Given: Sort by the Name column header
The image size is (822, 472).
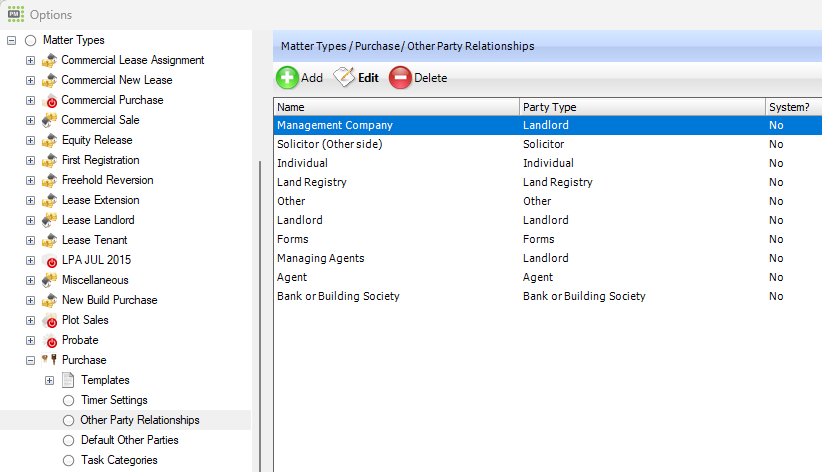Looking at the screenshot, I should [396, 107].
